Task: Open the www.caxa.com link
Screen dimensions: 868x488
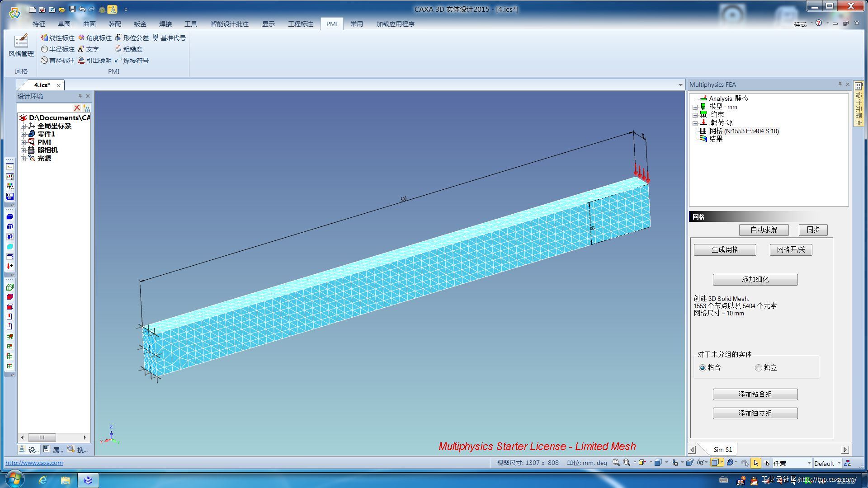Action: click(x=34, y=463)
